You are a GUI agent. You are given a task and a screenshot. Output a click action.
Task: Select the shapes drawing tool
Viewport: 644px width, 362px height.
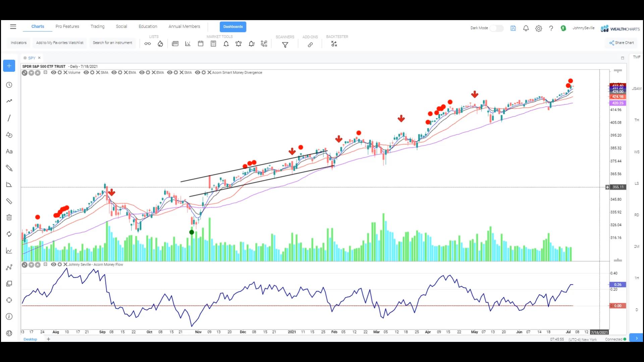click(9, 135)
